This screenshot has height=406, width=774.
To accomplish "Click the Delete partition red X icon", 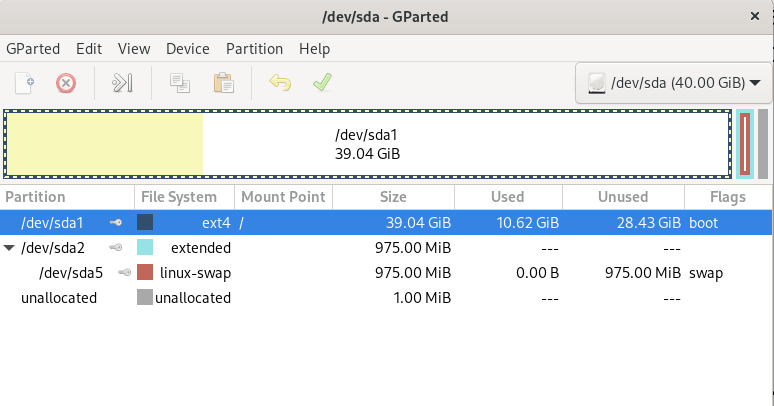I will tap(66, 83).
